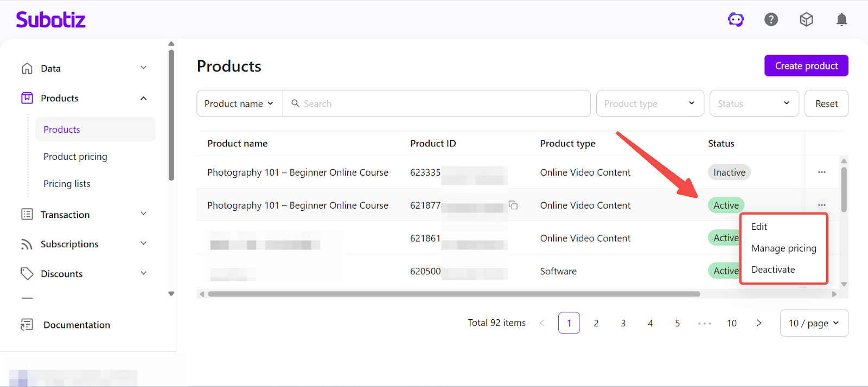Open the cube package icon in header
Image resolution: width=868 pixels, height=387 pixels.
(806, 20)
